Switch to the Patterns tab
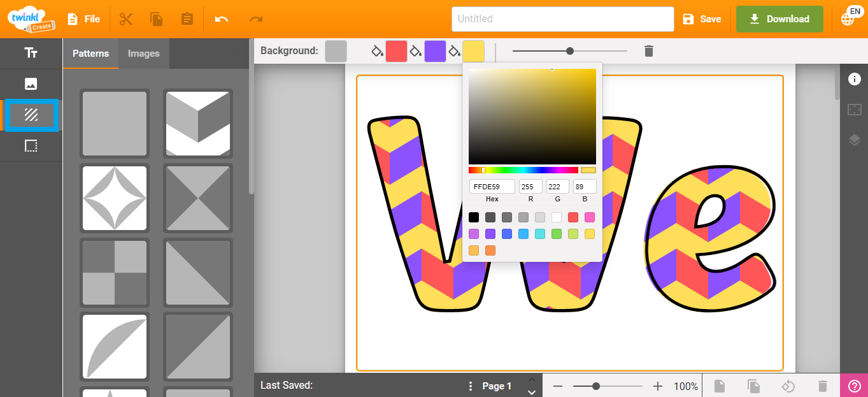Viewport: 868px width, 397px height. click(90, 54)
